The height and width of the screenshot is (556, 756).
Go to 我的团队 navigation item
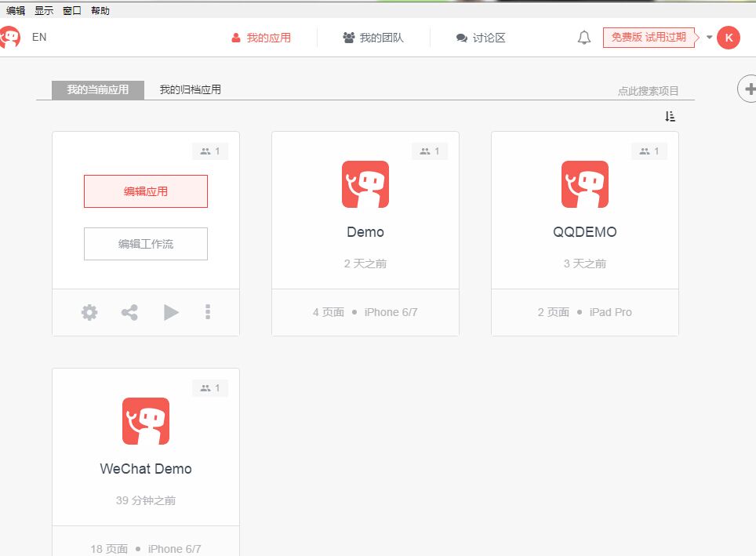373,38
